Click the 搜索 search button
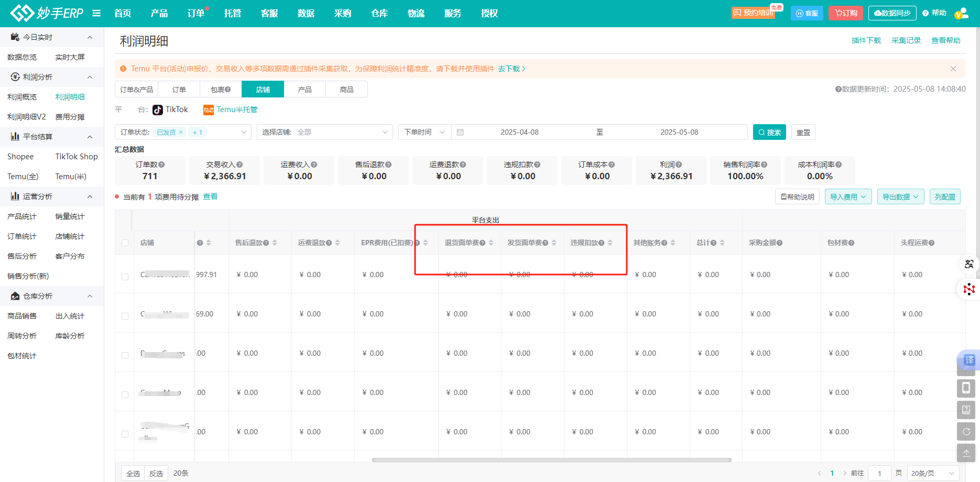980x482 pixels. 769,132
